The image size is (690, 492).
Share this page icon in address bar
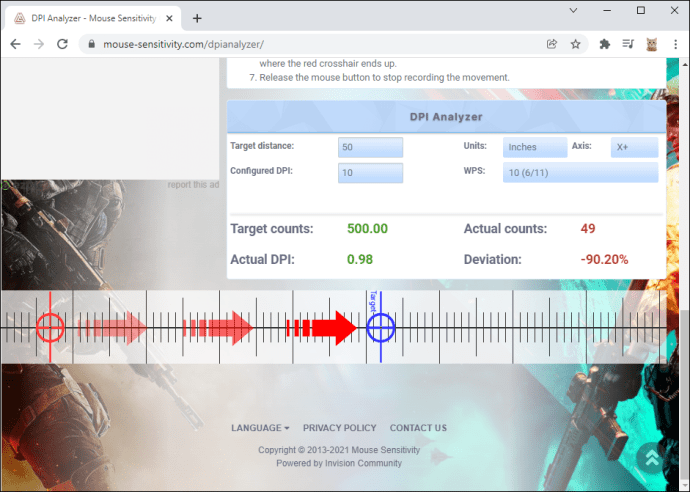point(552,44)
